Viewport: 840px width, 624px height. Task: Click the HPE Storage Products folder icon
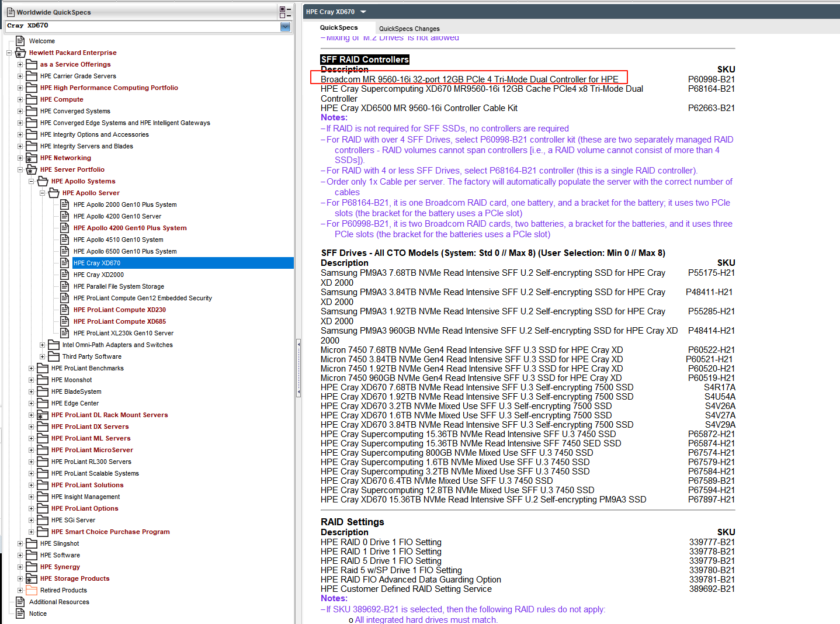click(x=32, y=578)
